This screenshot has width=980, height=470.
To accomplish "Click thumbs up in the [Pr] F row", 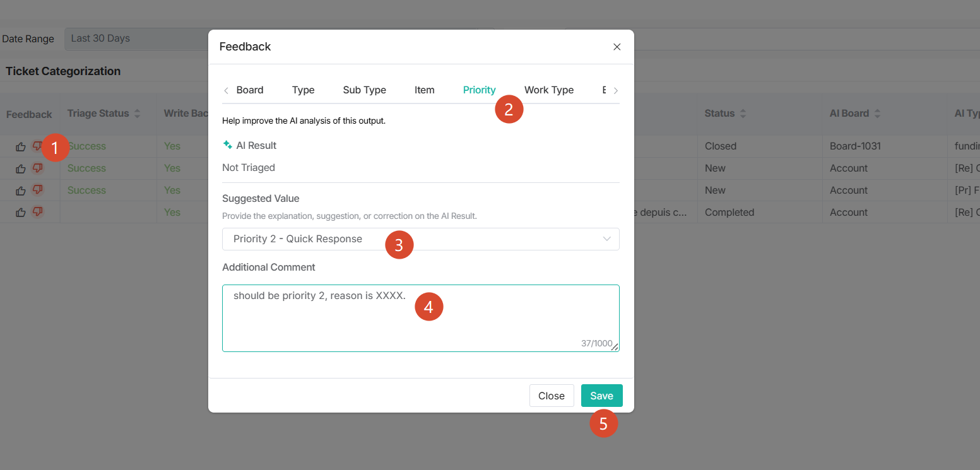I will [21, 191].
